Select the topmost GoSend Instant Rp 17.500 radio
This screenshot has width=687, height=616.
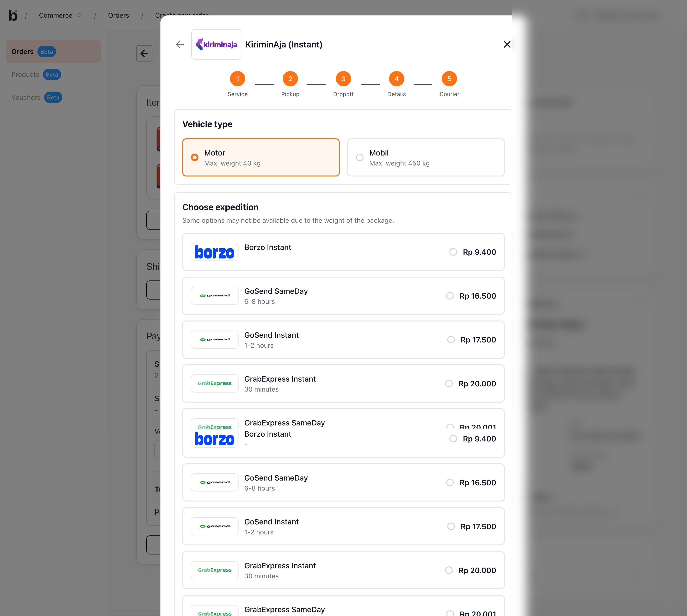(451, 339)
